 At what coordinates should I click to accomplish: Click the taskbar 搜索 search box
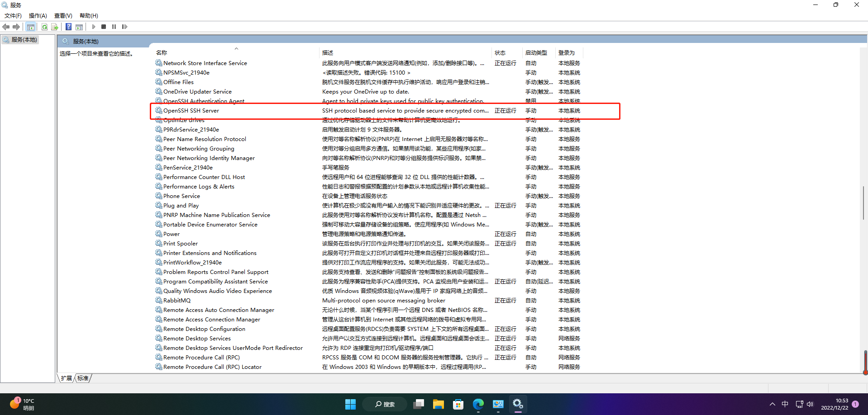[x=385, y=404]
